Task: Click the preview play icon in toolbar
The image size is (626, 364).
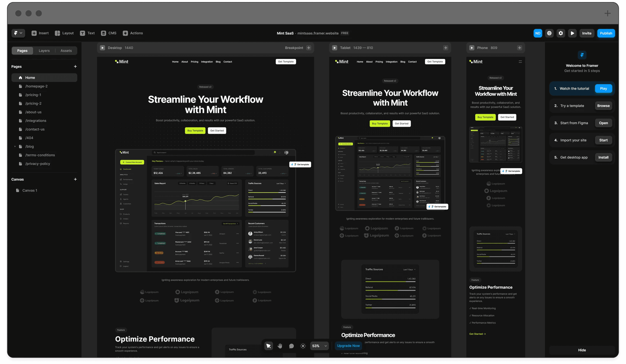Action: tap(572, 33)
